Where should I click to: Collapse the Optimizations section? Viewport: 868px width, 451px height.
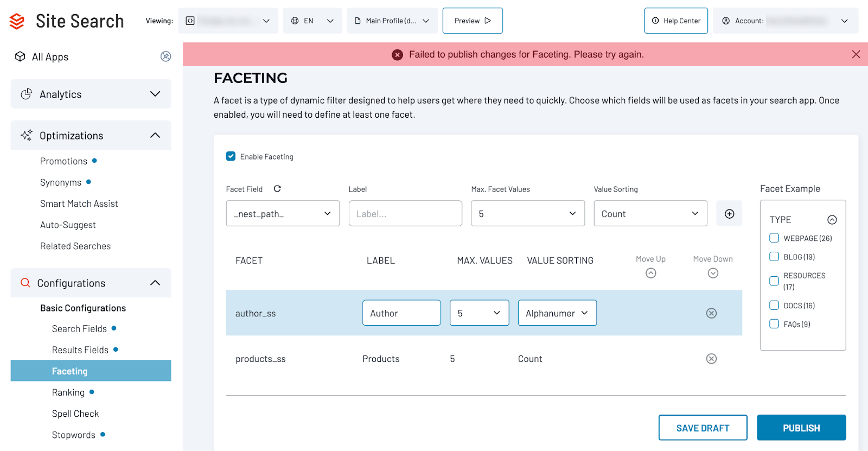91,135
